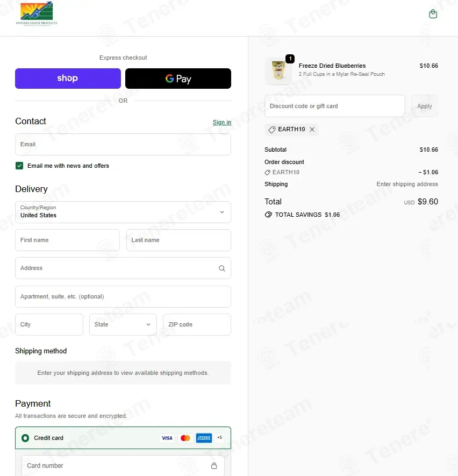Uncheck Email me with news and offers
Image resolution: width=458 pixels, height=476 pixels.
tap(19, 166)
